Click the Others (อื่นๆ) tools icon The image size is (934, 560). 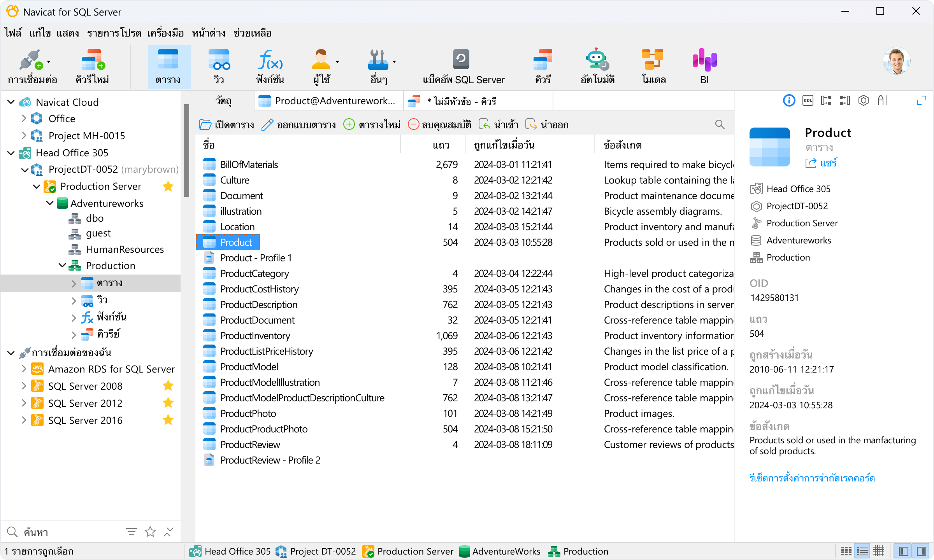[378, 66]
